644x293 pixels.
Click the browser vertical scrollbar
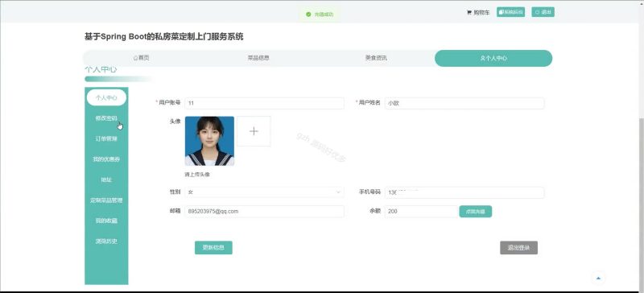click(x=641, y=204)
